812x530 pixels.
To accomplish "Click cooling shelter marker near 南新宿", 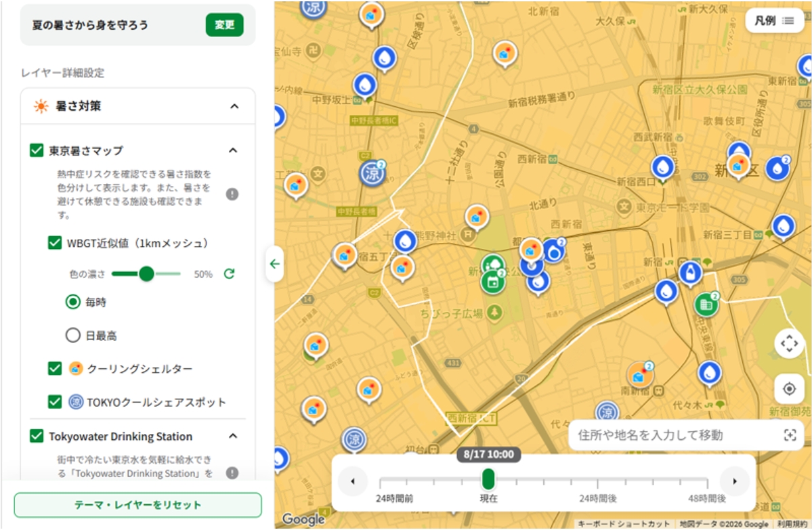I will coord(640,376).
